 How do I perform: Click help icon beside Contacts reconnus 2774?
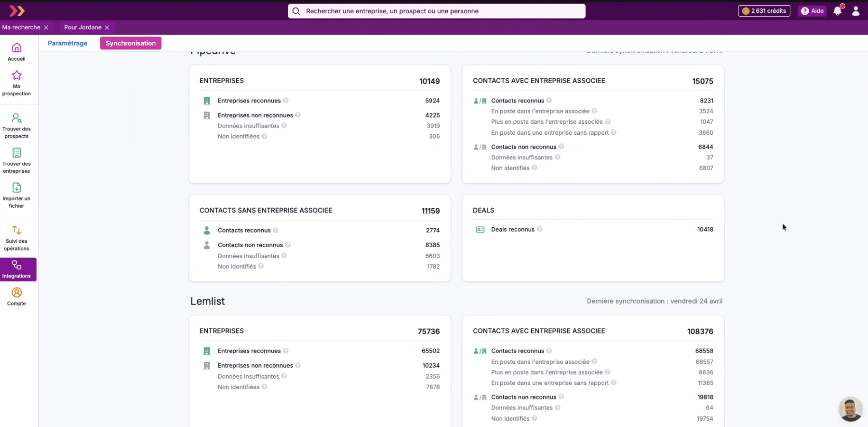276,230
